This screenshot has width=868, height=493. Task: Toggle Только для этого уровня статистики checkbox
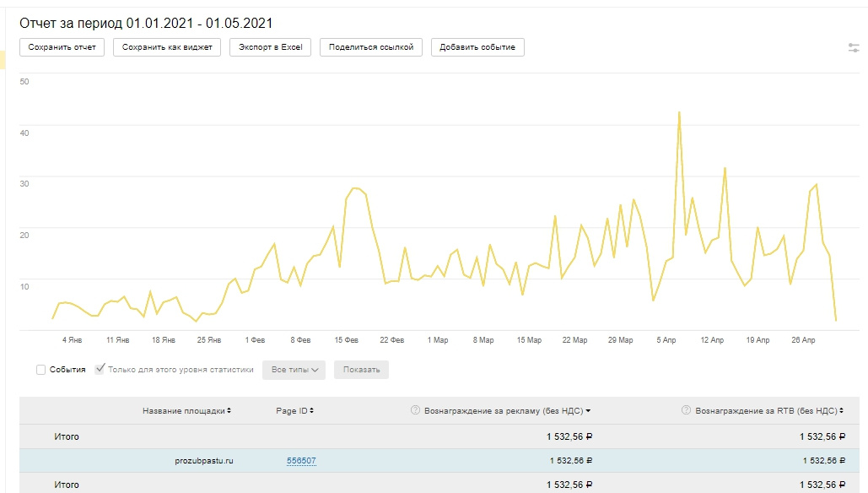(100, 369)
